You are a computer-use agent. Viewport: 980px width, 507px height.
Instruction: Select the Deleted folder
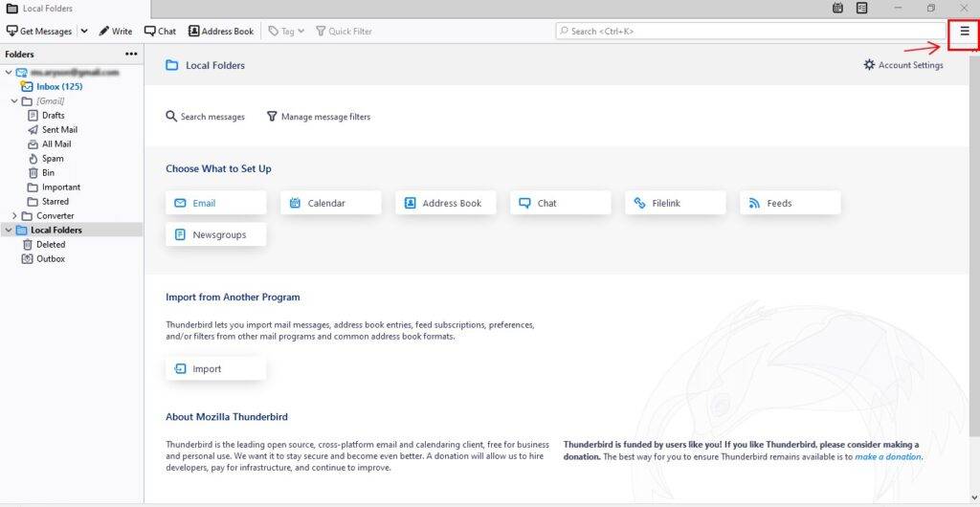tap(51, 245)
